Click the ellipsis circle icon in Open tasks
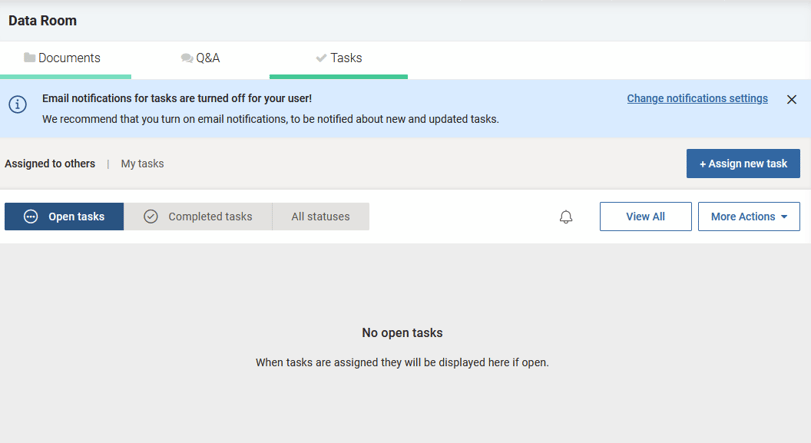 (31, 217)
